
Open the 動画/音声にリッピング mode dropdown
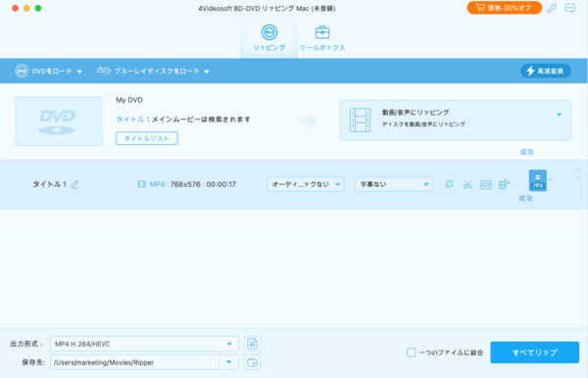pos(456,120)
